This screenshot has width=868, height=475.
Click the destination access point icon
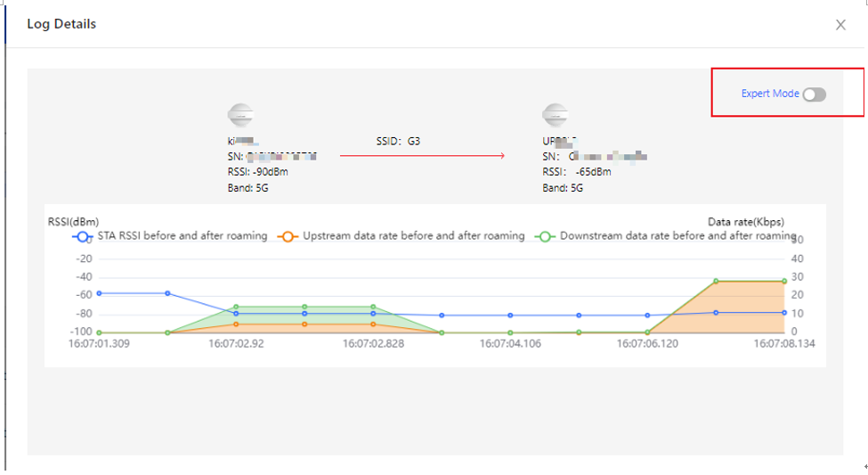coord(556,116)
